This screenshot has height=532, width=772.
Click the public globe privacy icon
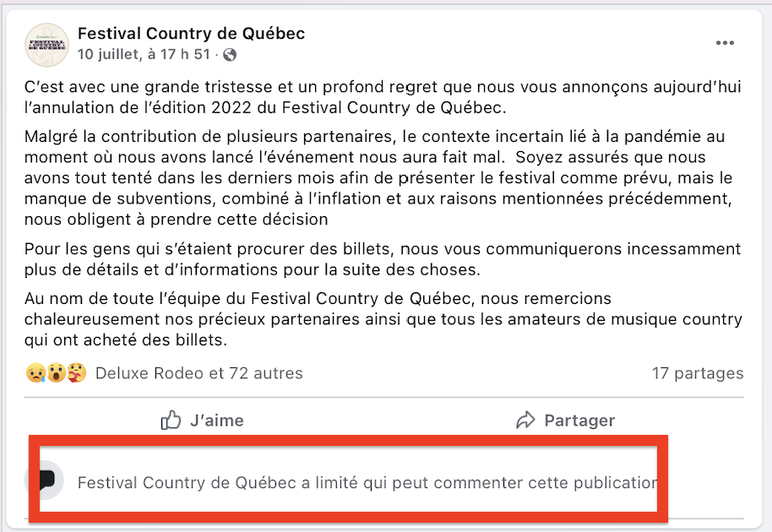pos(230,55)
